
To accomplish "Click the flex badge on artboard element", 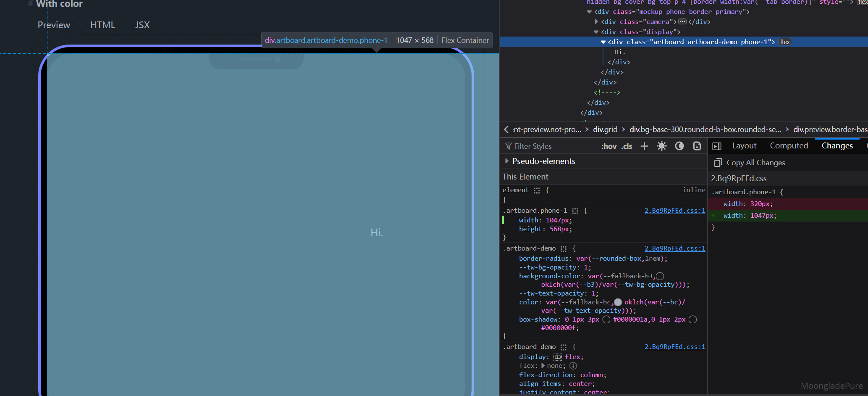I will tap(785, 42).
